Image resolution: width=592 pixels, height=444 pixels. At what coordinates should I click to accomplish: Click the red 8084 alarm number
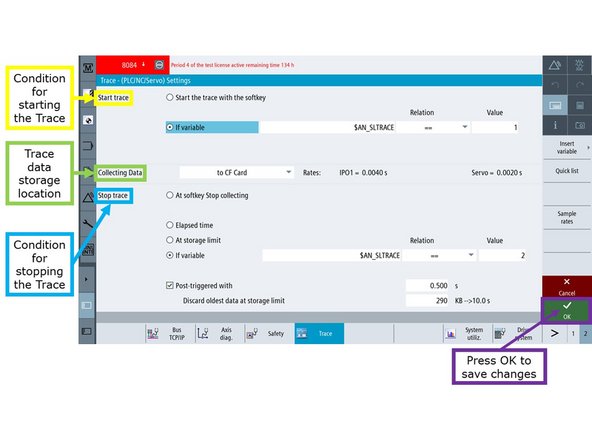[129, 65]
